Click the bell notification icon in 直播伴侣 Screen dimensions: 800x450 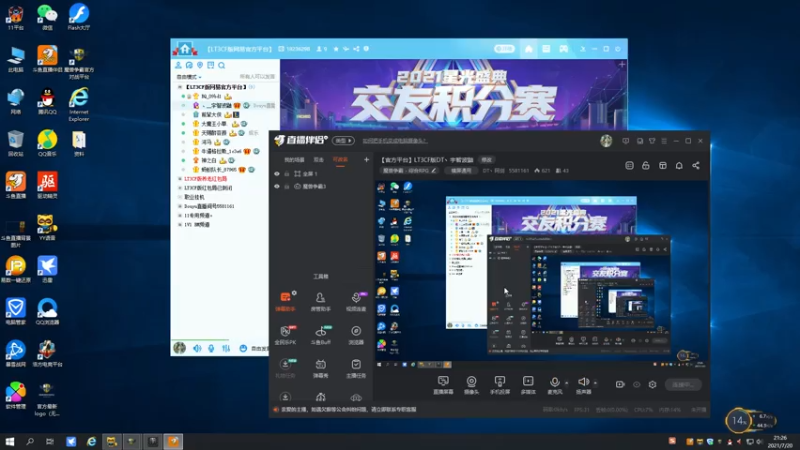point(679,165)
